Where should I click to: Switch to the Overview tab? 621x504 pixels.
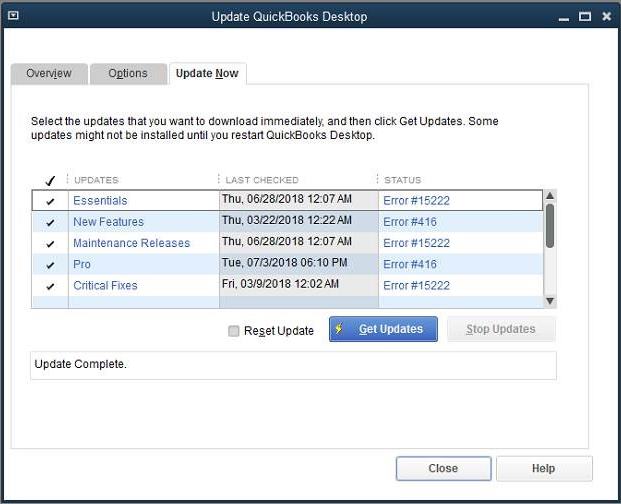pos(49,74)
